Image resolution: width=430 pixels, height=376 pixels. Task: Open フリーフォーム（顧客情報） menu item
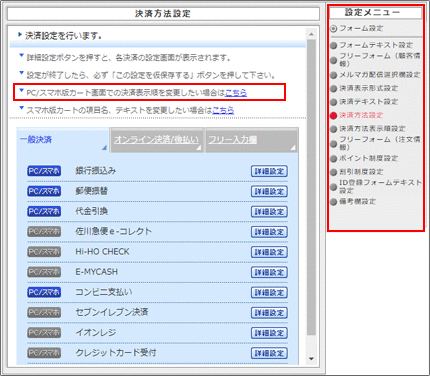coord(375,60)
